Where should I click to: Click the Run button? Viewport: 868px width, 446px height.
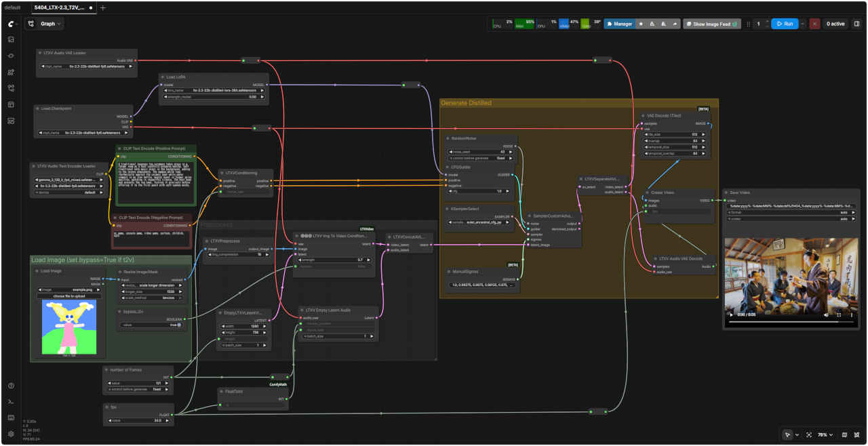tap(784, 24)
